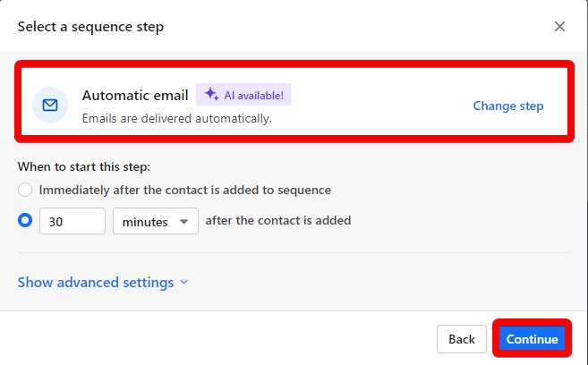Close the sequence step dialog
This screenshot has width=588, height=365.
tap(560, 27)
